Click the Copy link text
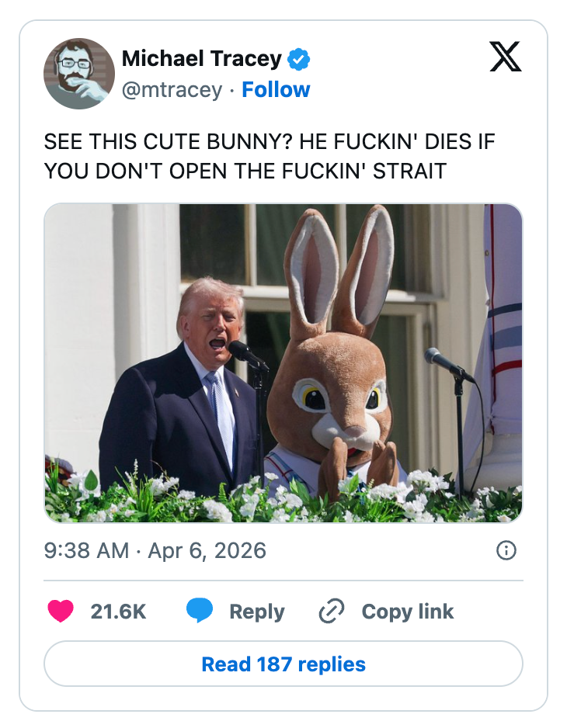 tap(407, 612)
